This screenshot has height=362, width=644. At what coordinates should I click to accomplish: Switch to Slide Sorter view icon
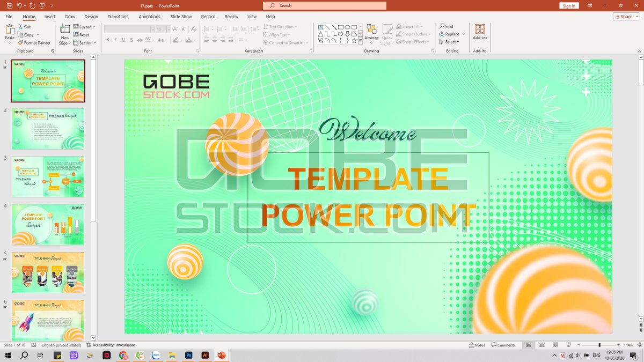pos(542,345)
